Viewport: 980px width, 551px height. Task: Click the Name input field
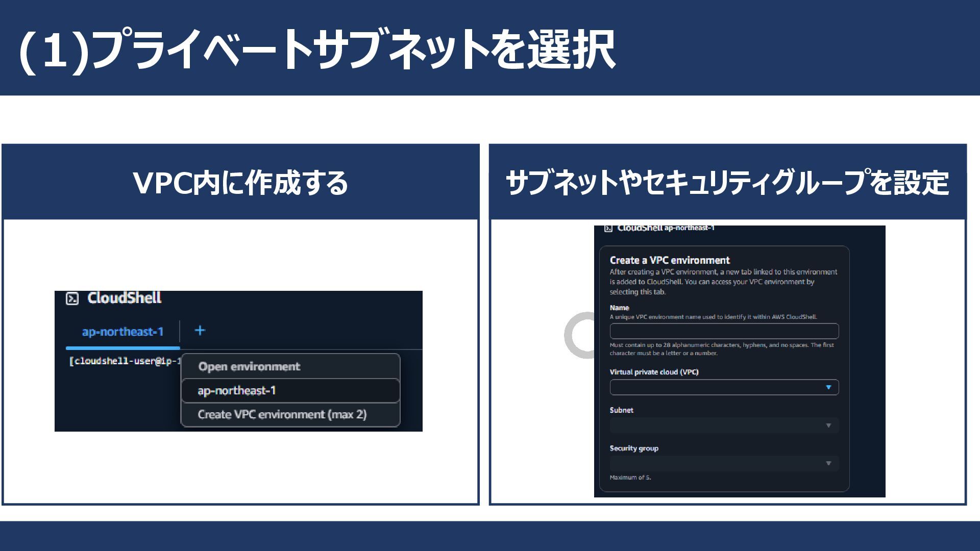click(x=724, y=331)
